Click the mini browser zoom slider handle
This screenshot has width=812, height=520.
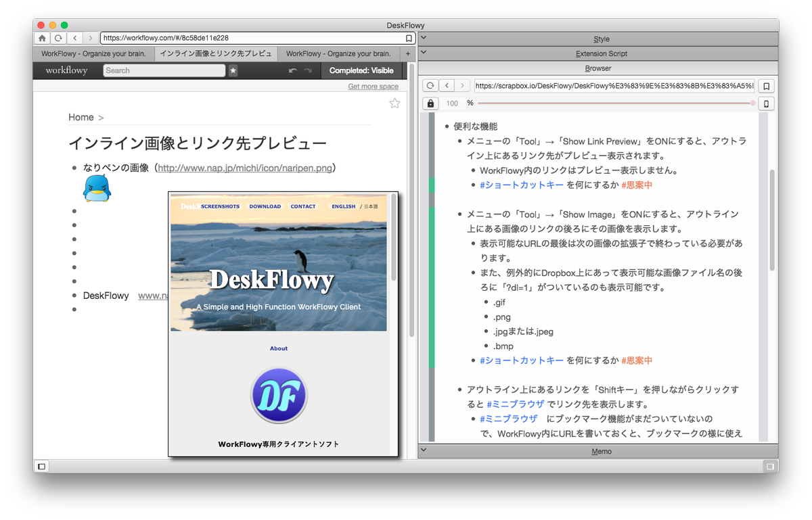752,103
